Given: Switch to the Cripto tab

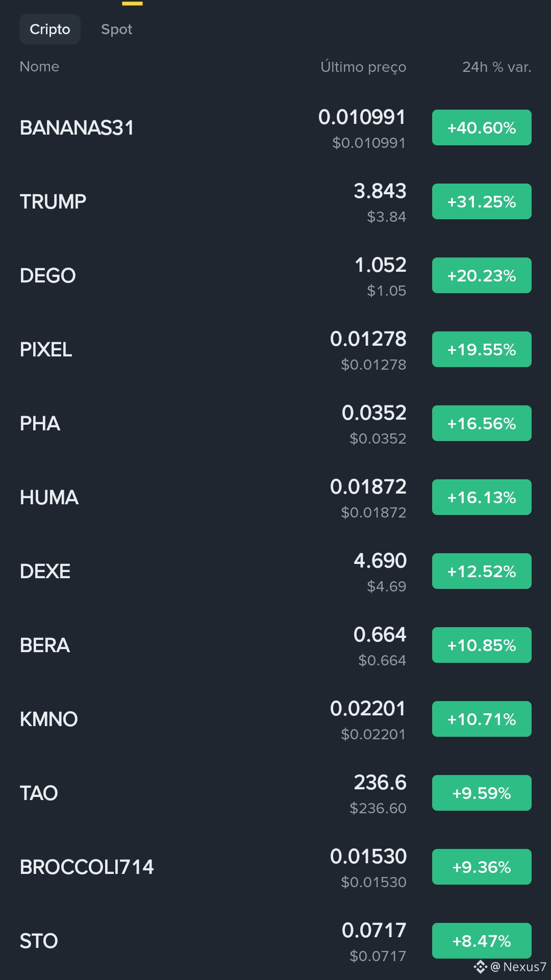Looking at the screenshot, I should (50, 29).
